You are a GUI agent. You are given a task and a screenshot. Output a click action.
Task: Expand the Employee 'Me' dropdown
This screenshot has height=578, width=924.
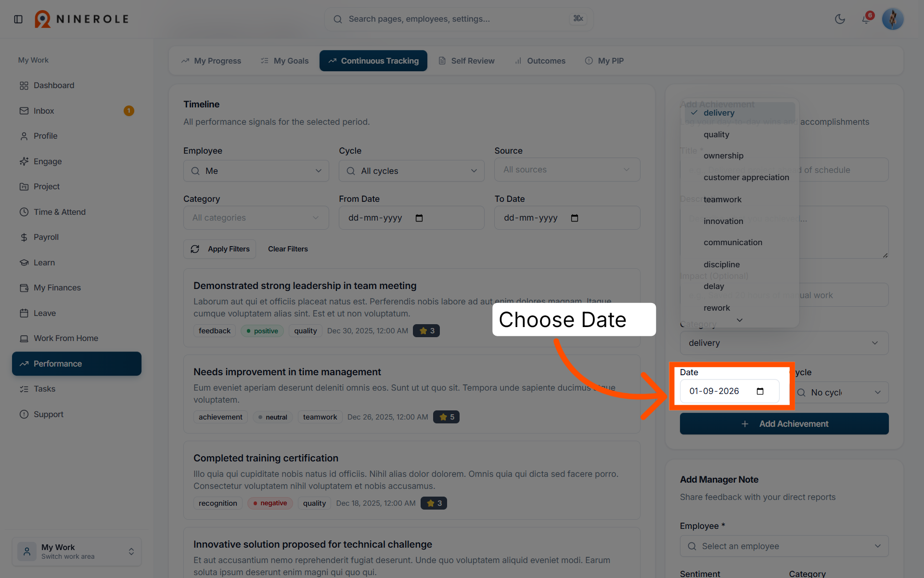[256, 171]
